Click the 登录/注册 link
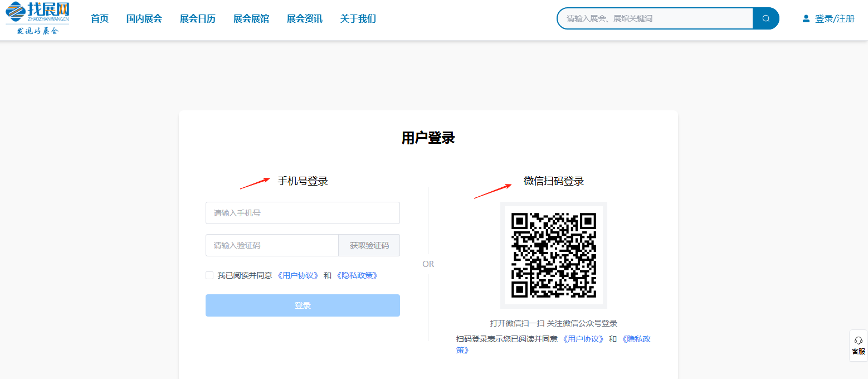This screenshot has height=379, width=868. coord(835,18)
